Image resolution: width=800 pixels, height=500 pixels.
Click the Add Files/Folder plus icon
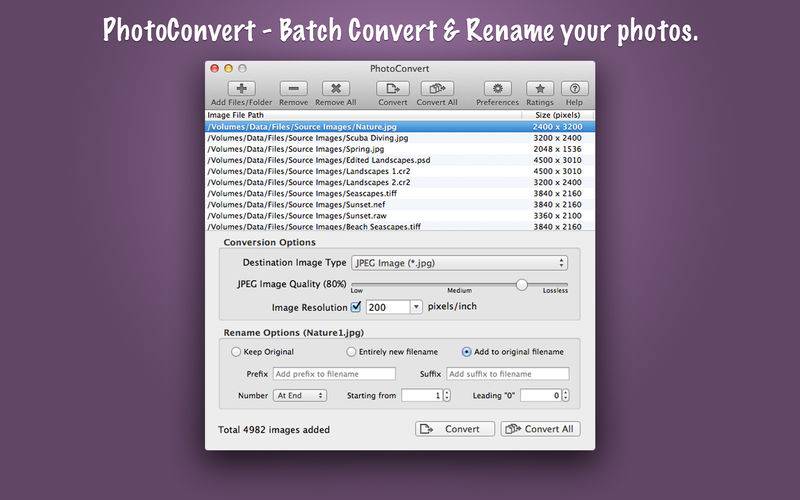tap(241, 89)
